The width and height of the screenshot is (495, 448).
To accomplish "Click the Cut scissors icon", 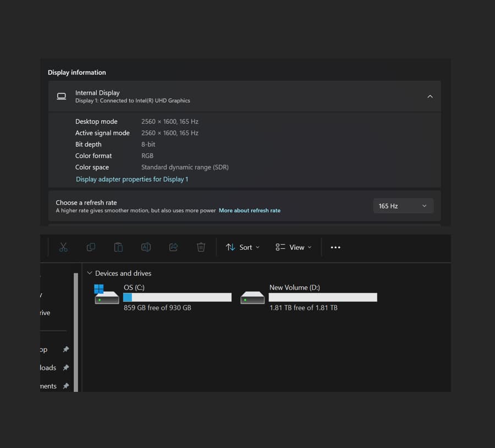I will click(x=63, y=247).
